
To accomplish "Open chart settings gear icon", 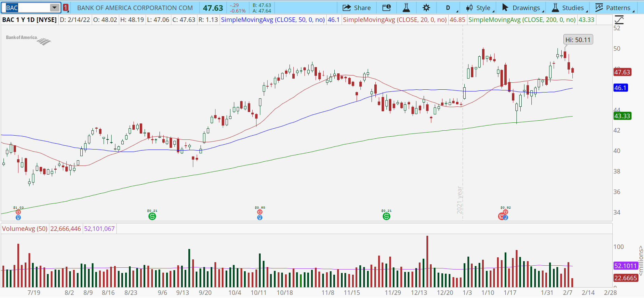I will point(426,8).
